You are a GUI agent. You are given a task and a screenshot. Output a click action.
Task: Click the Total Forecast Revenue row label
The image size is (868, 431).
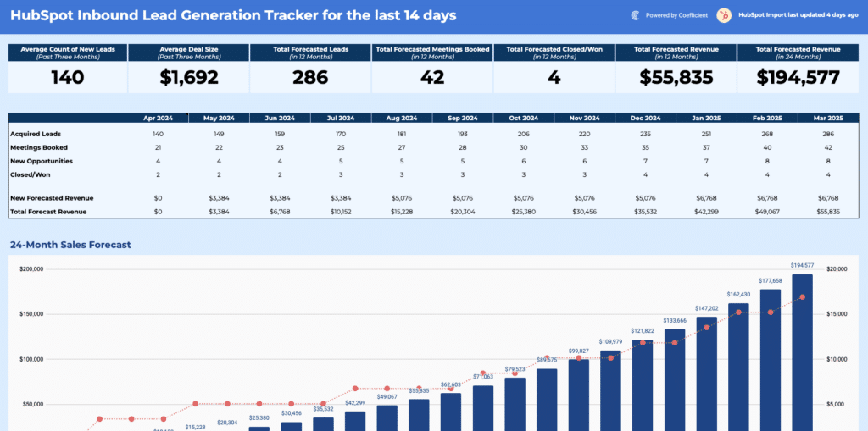(x=48, y=212)
